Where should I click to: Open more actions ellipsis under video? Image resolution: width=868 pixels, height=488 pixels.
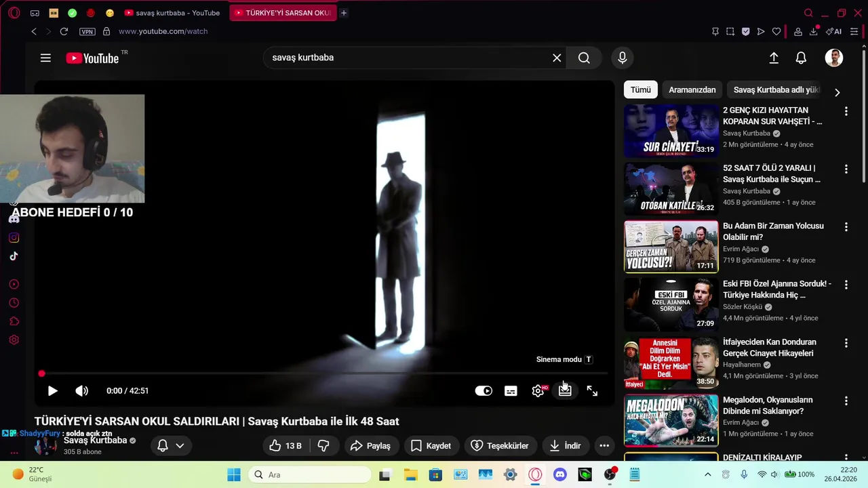(604, 445)
